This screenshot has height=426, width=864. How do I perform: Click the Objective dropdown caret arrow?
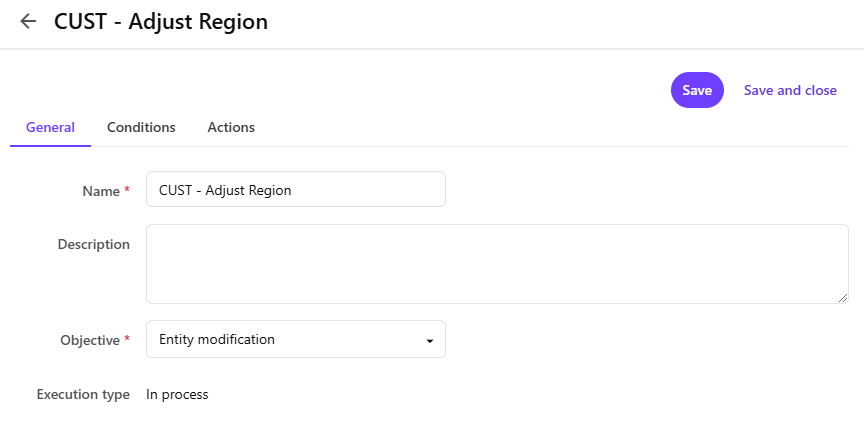tap(430, 341)
